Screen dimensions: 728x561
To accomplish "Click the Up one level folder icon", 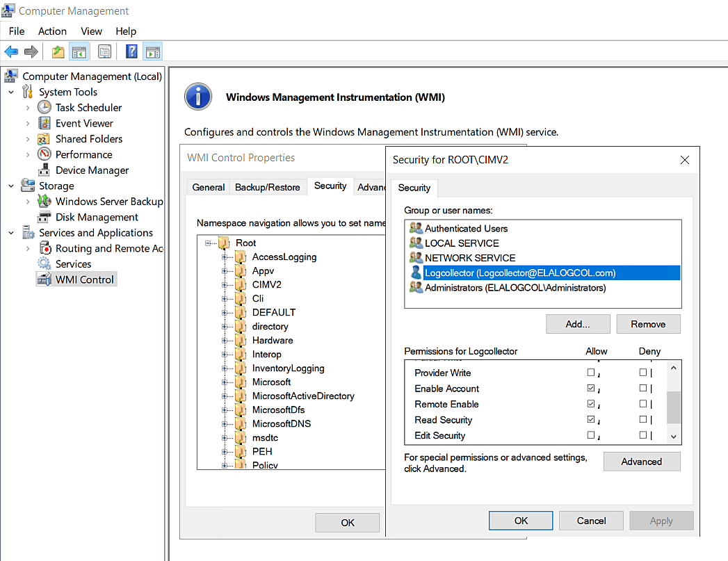I will (58, 51).
